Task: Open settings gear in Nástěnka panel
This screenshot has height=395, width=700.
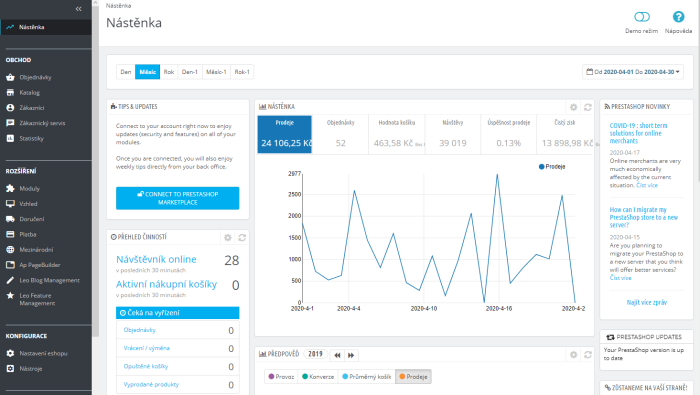Action: point(574,107)
